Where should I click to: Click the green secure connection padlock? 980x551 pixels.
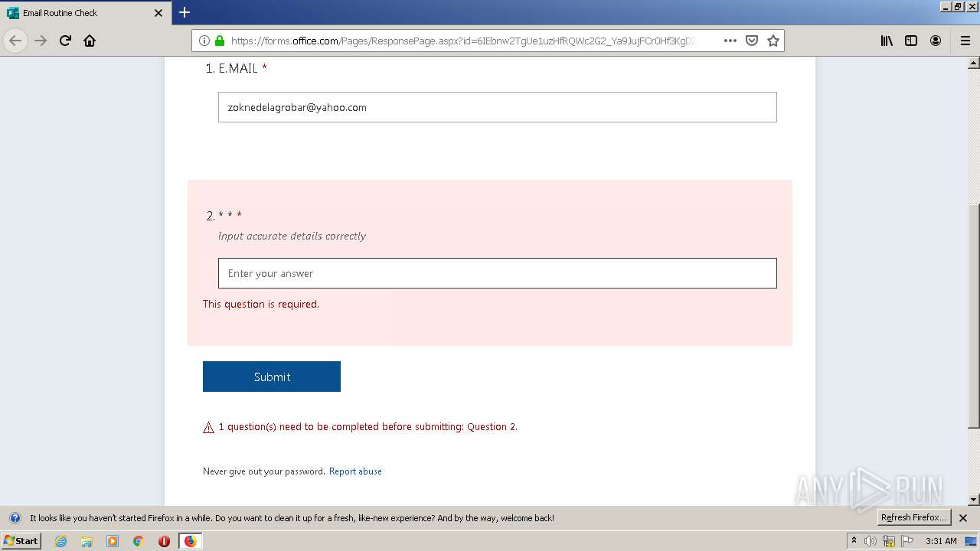[x=220, y=41]
